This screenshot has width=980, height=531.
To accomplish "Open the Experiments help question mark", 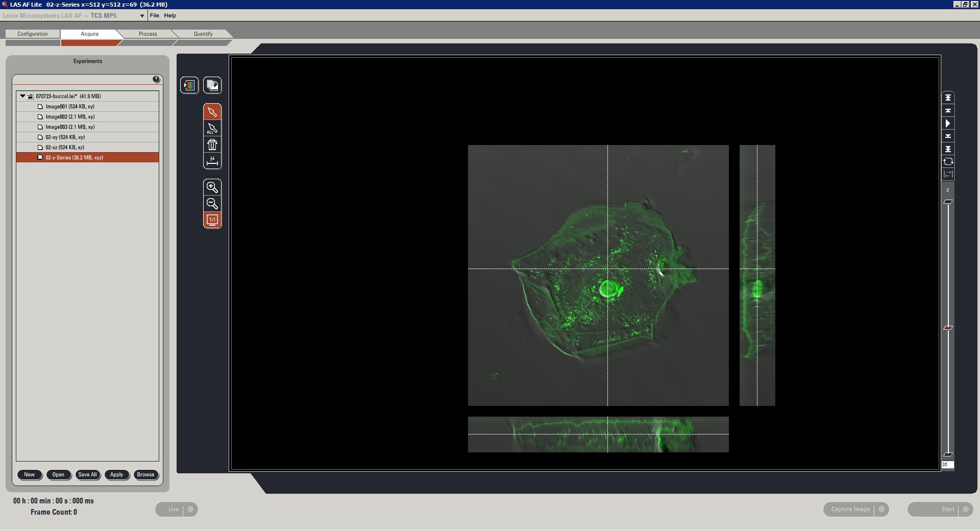I will (x=156, y=79).
